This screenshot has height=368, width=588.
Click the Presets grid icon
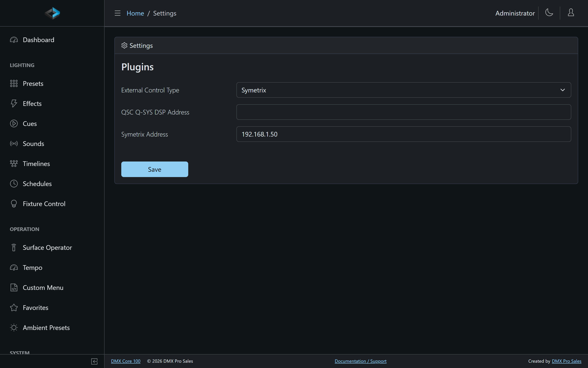pos(14,83)
